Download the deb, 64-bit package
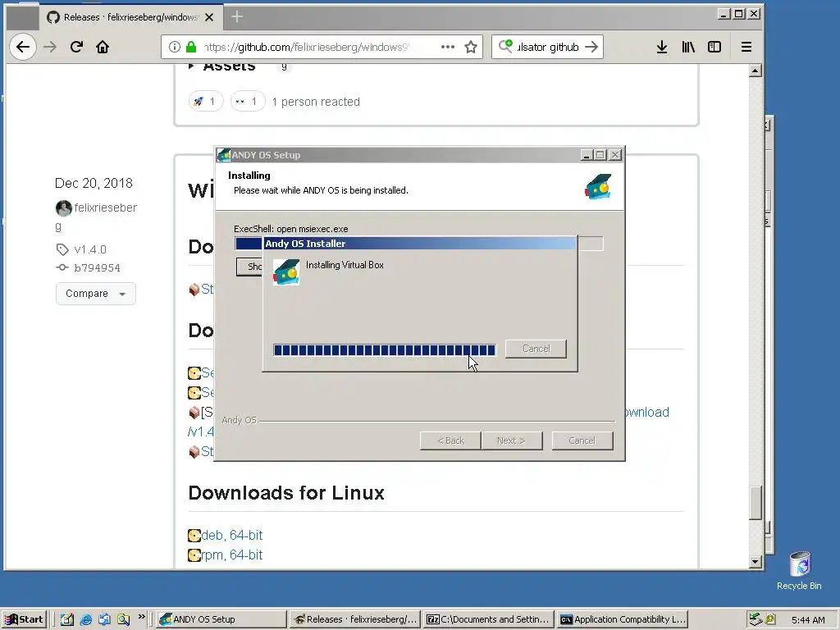The width and height of the screenshot is (840, 630). 231,535
